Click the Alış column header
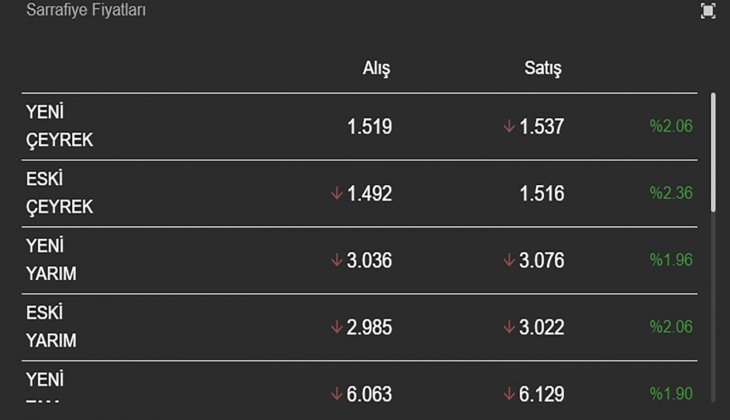The image size is (730, 420). click(x=376, y=69)
